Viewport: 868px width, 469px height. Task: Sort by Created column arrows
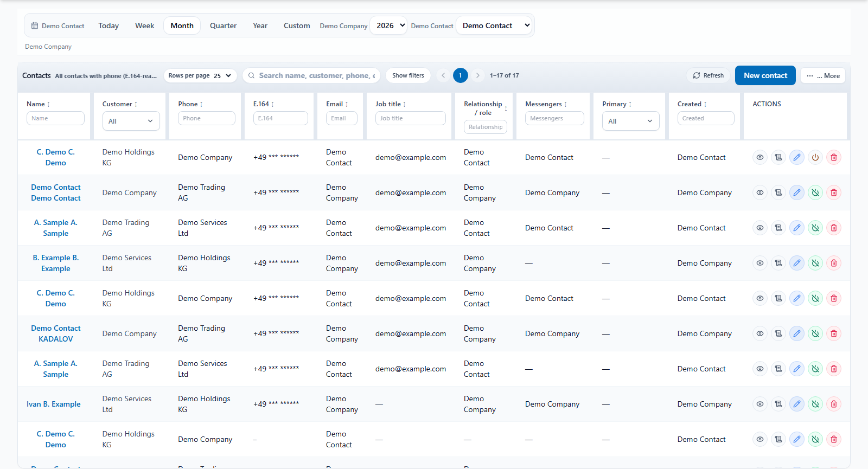705,104
